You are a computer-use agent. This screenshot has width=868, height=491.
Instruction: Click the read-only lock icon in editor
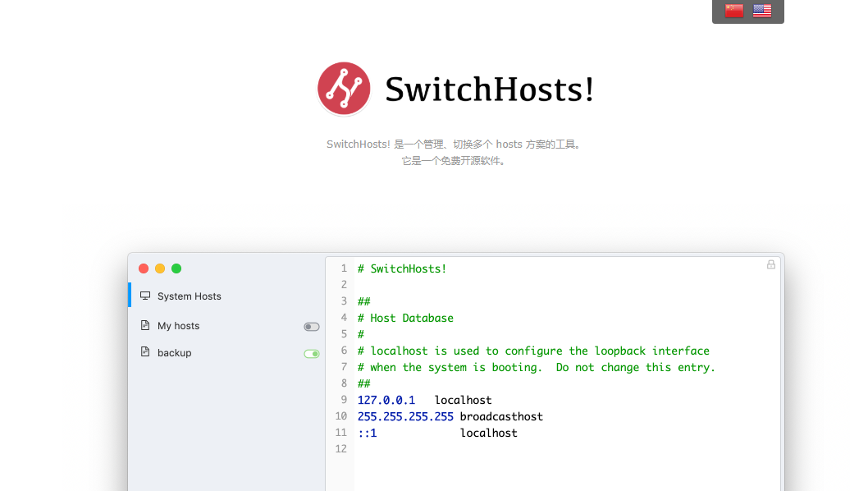click(771, 264)
